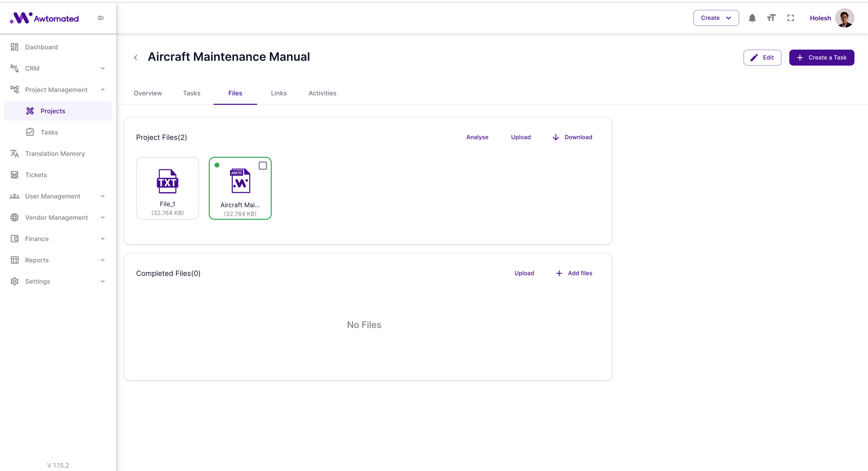Image resolution: width=868 pixels, height=471 pixels.
Task: Click the Create a Task button
Action: tap(821, 58)
